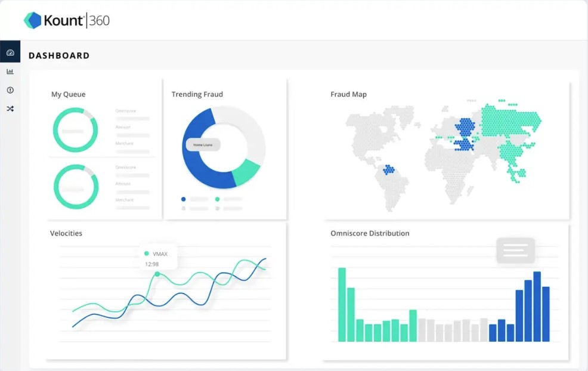Click the DASHBOARD header tab
Screen dimensions: 588x371
59,55
